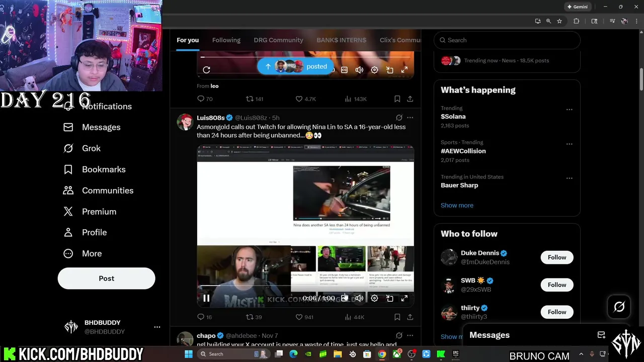Screen dimensions: 644x362
Task: Click the new posts pill
Action: [x=295, y=66]
